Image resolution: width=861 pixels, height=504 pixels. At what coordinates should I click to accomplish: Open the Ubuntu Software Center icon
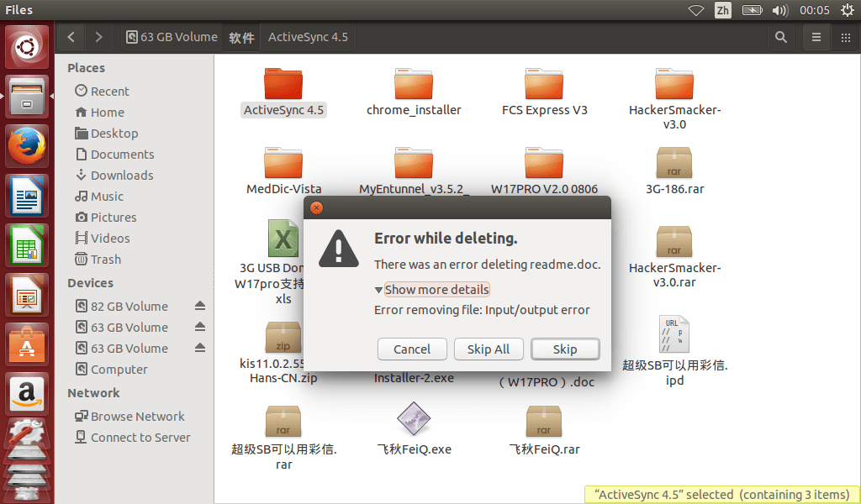27,344
